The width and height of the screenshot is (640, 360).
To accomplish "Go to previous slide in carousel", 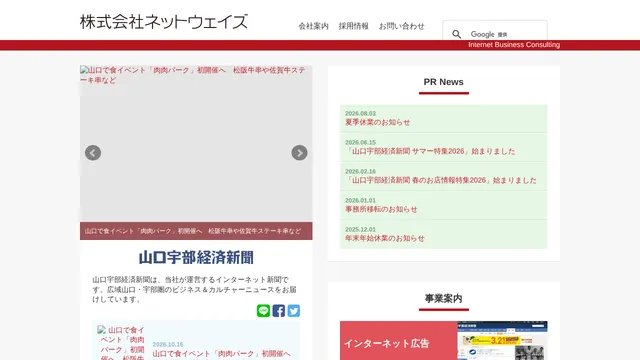I will coord(93,153).
